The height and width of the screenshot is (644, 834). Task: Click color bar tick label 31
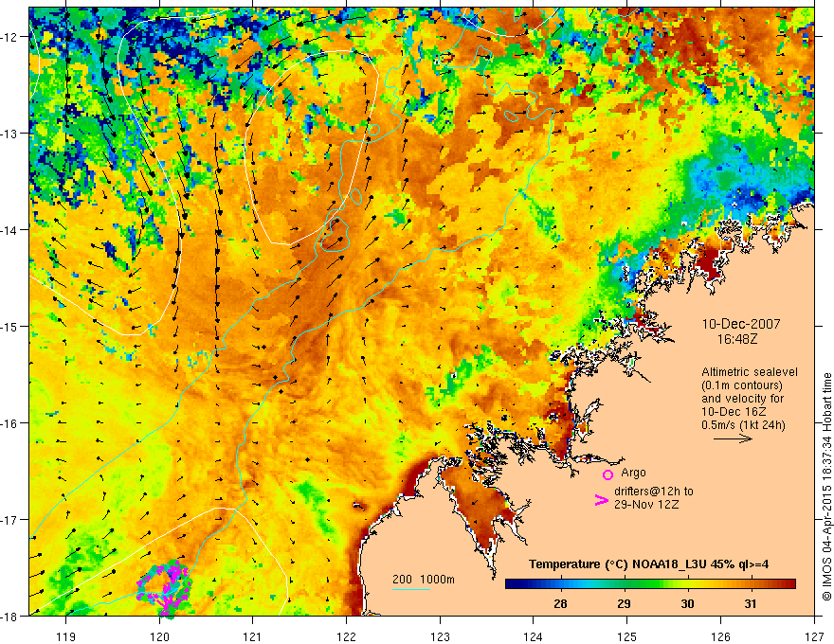tap(751, 603)
